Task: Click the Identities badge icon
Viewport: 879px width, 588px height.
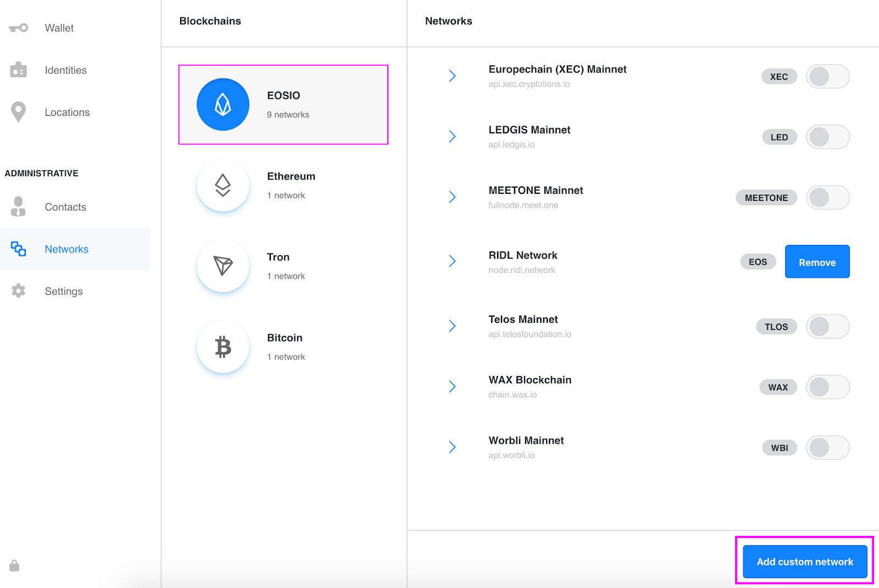Action: click(18, 70)
